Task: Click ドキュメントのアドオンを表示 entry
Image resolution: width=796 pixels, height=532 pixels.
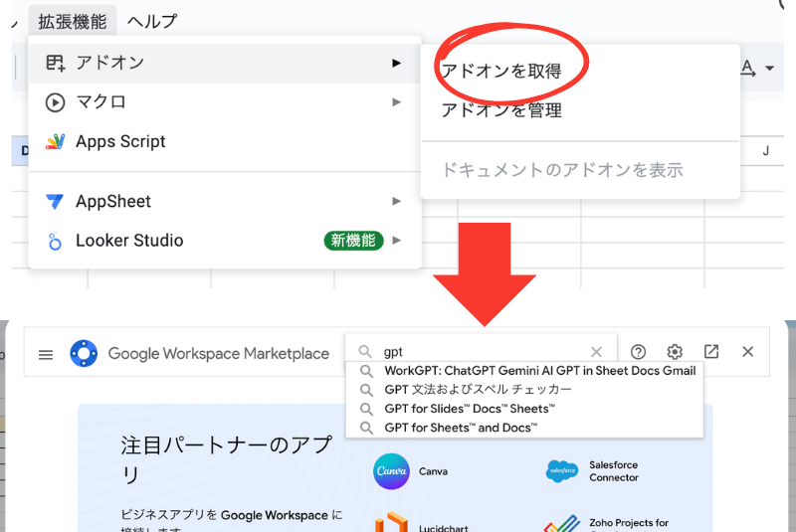Action: click(562, 170)
